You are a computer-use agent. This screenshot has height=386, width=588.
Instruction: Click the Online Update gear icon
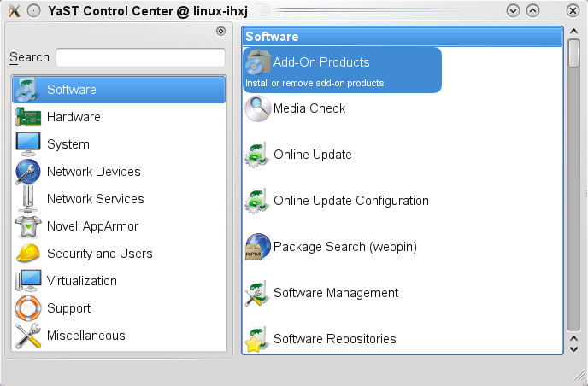click(258, 155)
